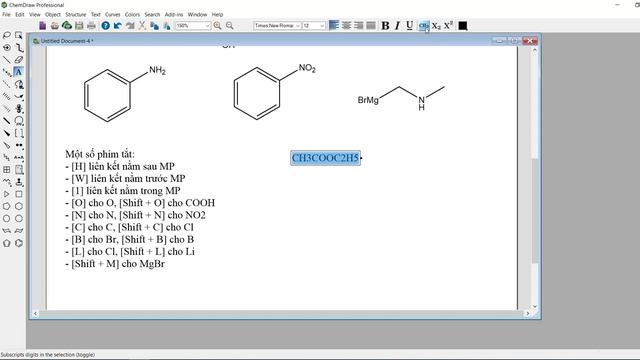
Task: Click the Zoom Out magnifier
Action: pyautogui.click(x=230, y=26)
